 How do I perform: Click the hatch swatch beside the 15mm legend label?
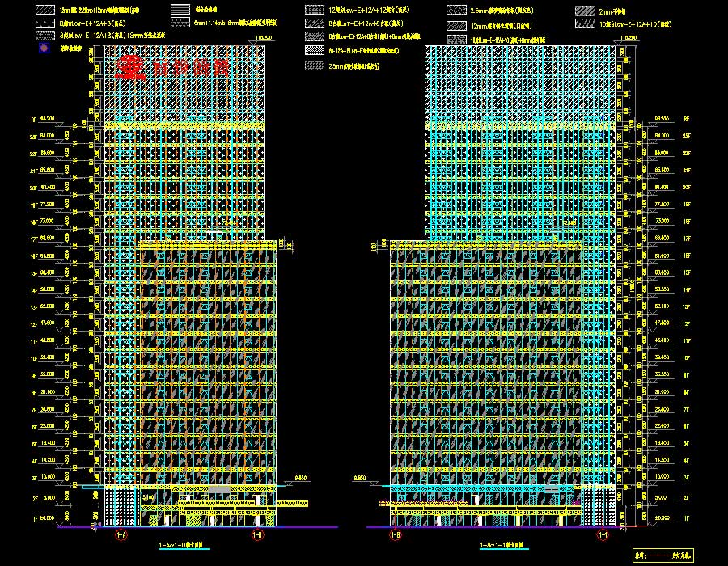tap(45, 10)
